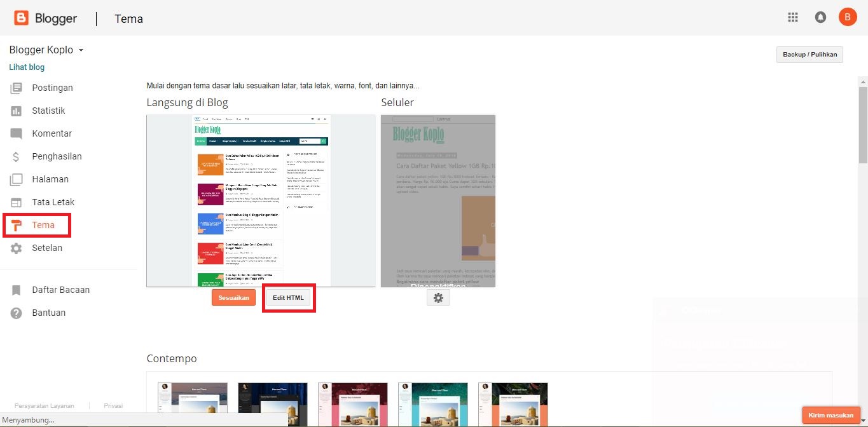This screenshot has width=868, height=427.
Task: Click the Halaman pages icon
Action: coord(17,179)
